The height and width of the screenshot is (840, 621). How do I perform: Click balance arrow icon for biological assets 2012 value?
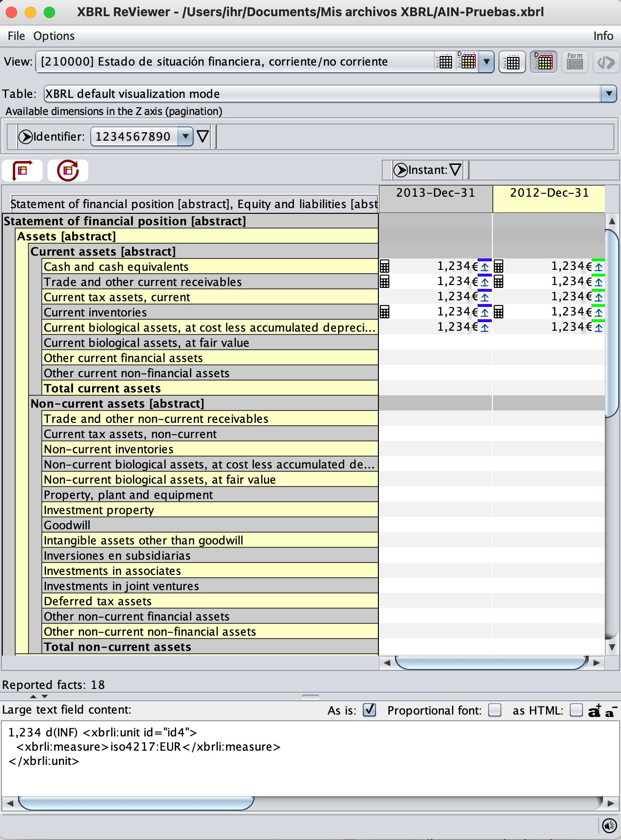point(598,327)
